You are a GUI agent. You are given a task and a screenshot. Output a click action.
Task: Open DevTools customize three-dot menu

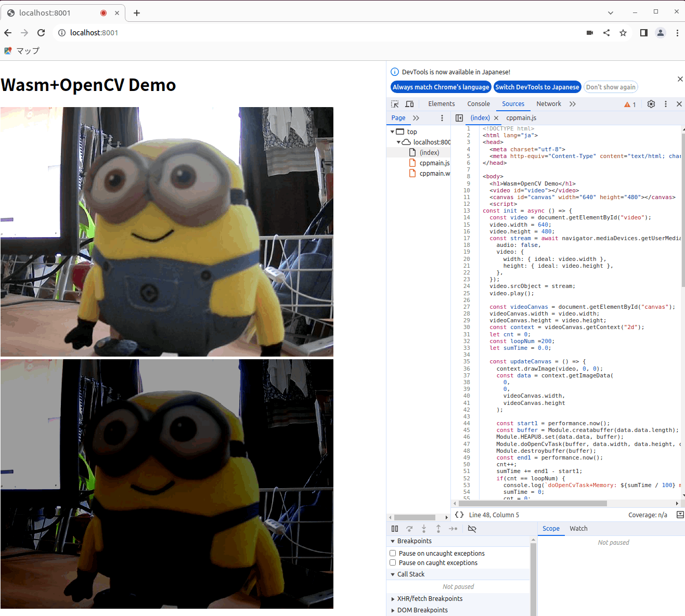(x=666, y=104)
